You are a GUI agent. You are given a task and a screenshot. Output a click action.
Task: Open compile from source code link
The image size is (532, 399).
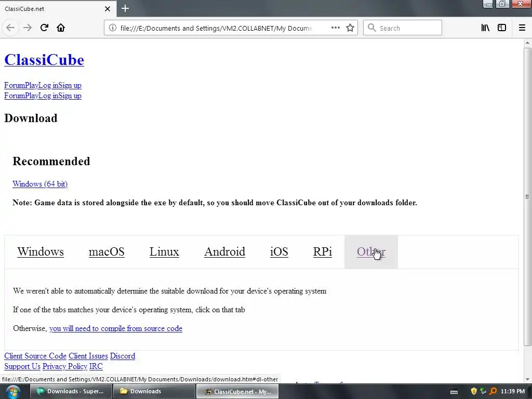point(116,328)
